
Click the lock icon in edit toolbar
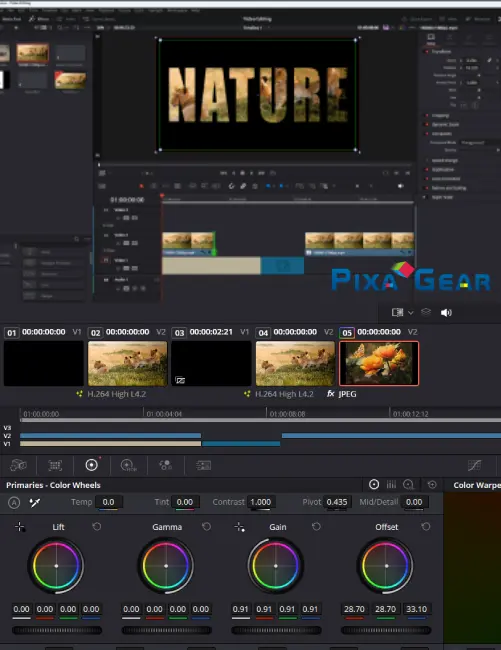255,186
